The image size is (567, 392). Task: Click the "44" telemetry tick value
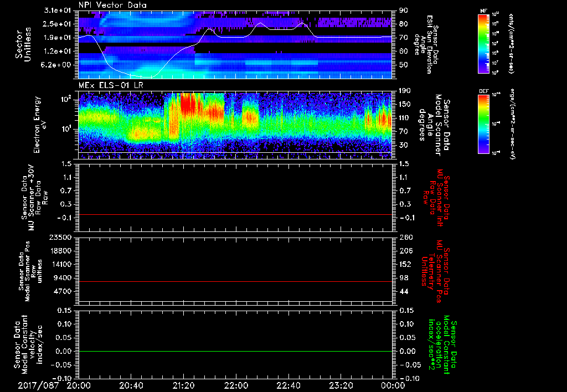[x=403, y=291]
